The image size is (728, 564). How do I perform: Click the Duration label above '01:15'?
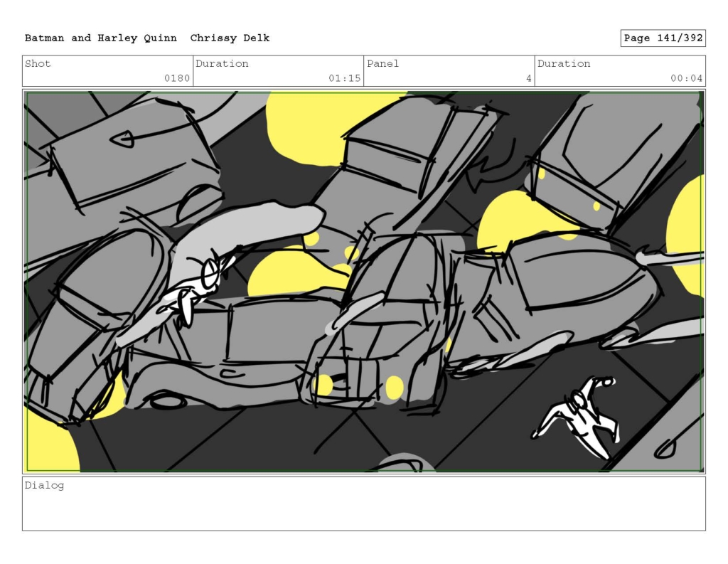222,63
